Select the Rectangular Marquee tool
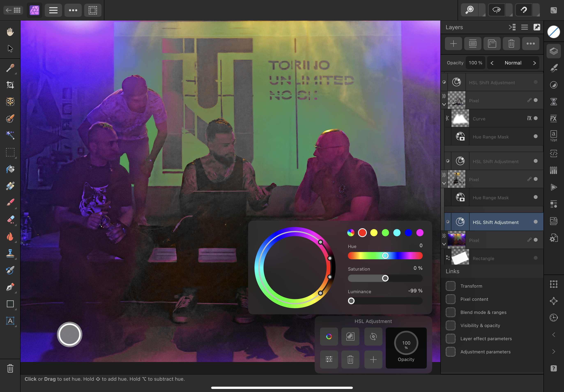The height and width of the screenshot is (392, 564). tap(10, 152)
